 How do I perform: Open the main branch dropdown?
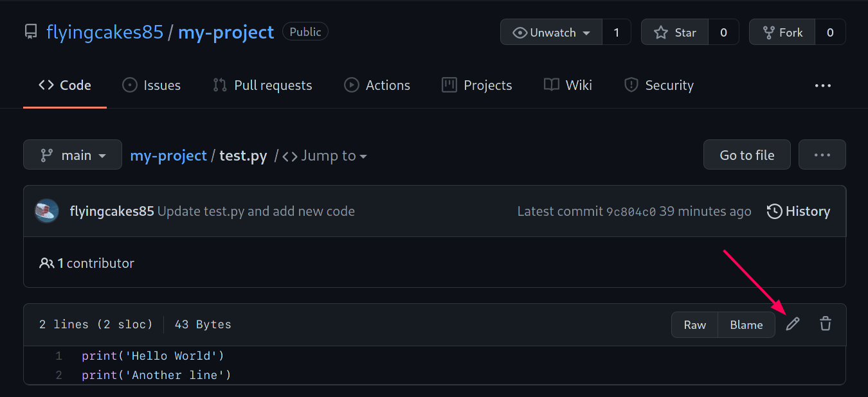tap(73, 155)
